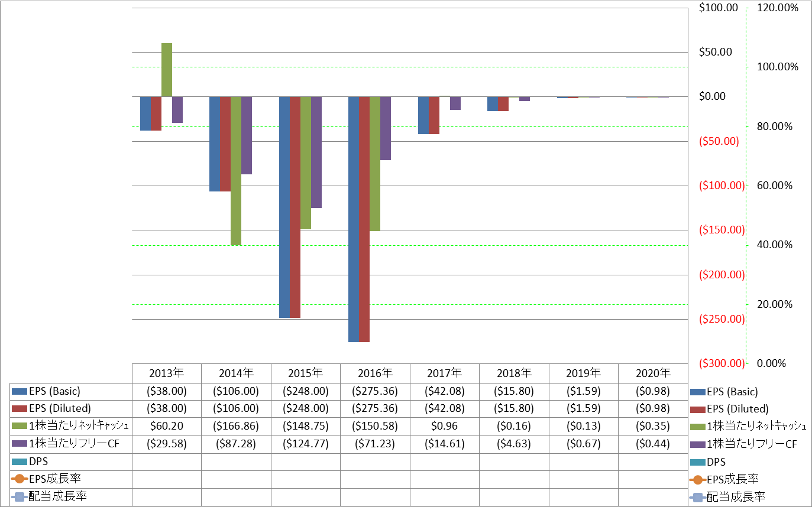Select the 2014年 column header
This screenshot has height=507, width=812.
pos(237,373)
